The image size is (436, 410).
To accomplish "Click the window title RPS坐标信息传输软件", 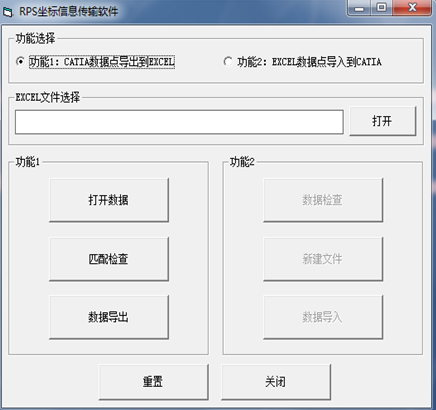I will pos(69,12).
